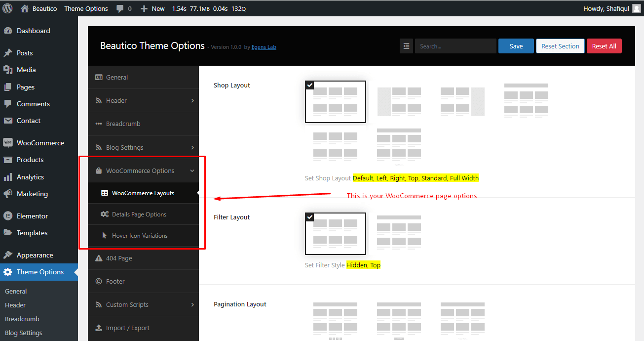Select the Full Width shop layout thumbnail

399,146
